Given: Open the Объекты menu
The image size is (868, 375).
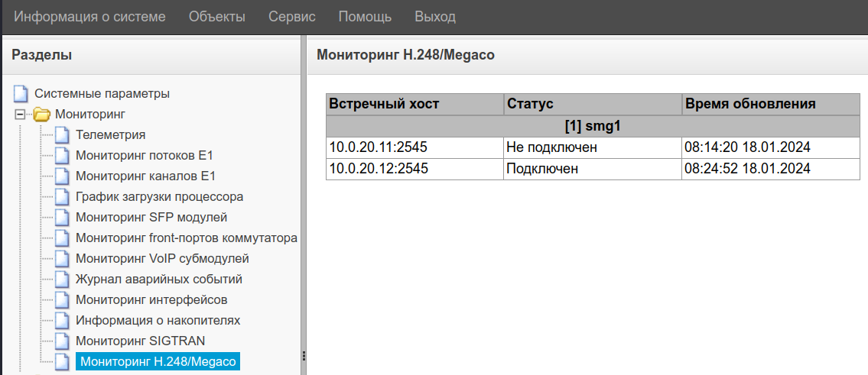Looking at the screenshot, I should coord(217,17).
